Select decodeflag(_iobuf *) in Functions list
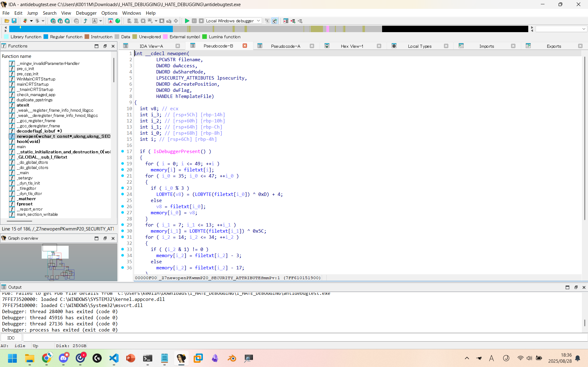This screenshot has width=588, height=367. point(39,131)
